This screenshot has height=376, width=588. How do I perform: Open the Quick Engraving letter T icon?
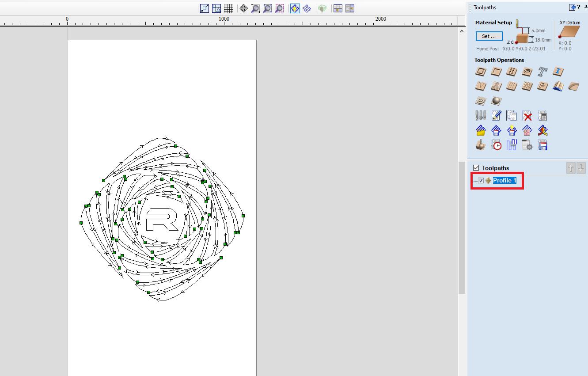pyautogui.click(x=543, y=72)
